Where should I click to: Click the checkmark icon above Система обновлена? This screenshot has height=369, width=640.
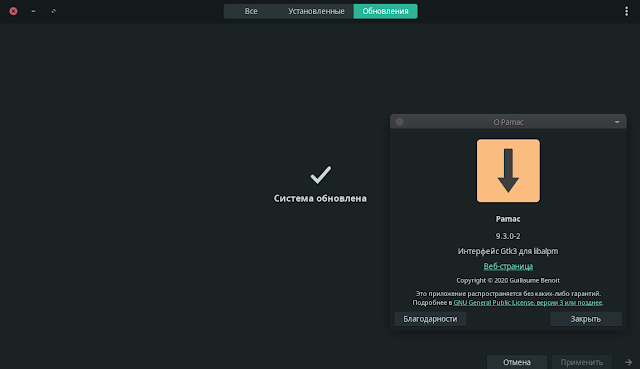[321, 175]
